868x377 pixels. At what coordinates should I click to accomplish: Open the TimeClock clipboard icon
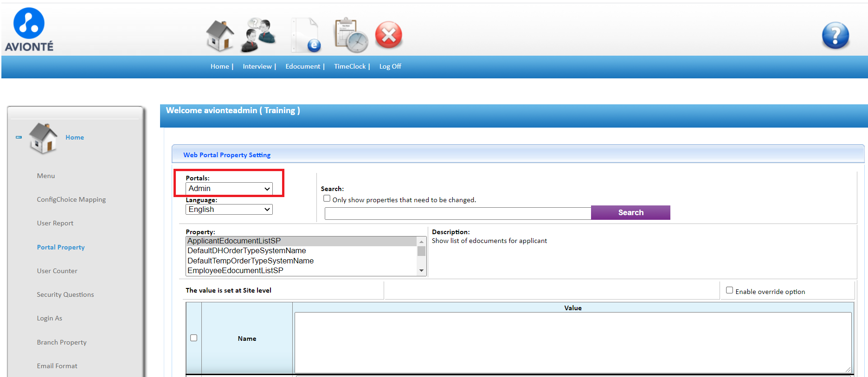coord(351,35)
